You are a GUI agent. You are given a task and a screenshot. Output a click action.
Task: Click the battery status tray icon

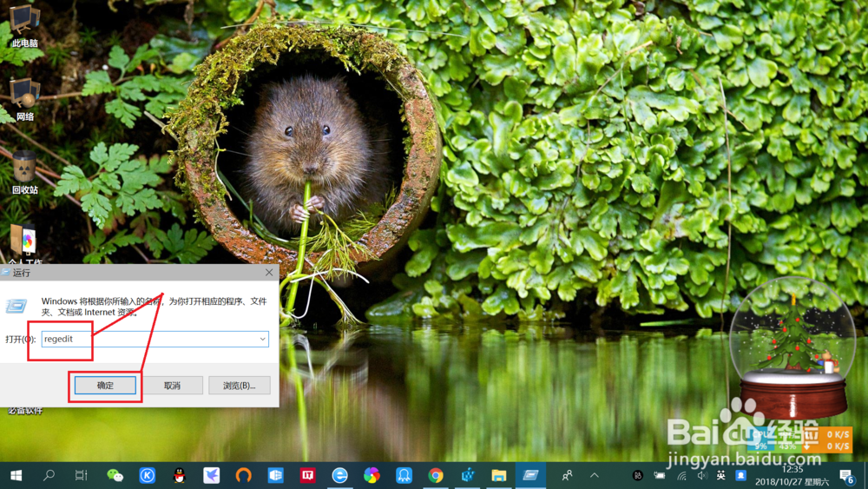point(660,475)
